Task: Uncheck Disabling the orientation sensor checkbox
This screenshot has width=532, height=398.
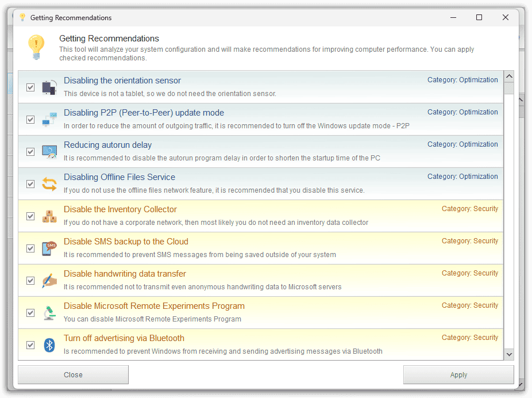Action: pos(30,87)
